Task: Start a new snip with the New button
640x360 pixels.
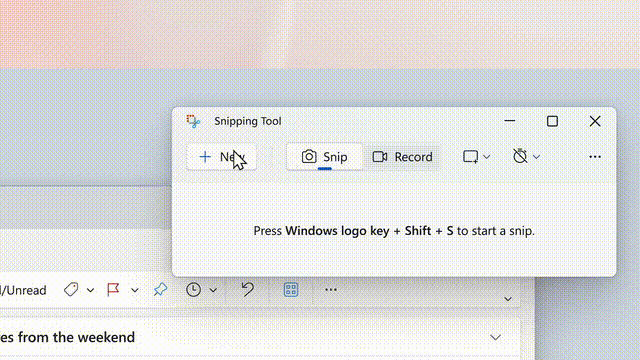Action: coord(221,157)
